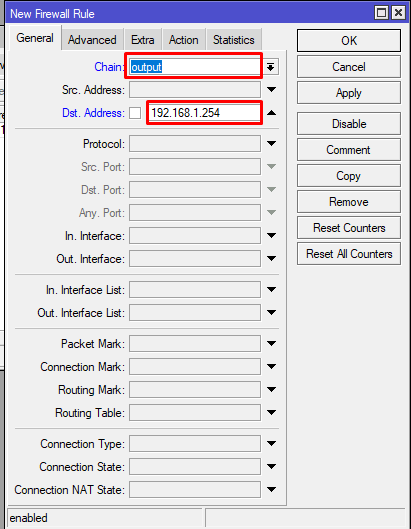This screenshot has width=411, height=529.
Task: Click the Reset All Counters button
Action: point(349,254)
